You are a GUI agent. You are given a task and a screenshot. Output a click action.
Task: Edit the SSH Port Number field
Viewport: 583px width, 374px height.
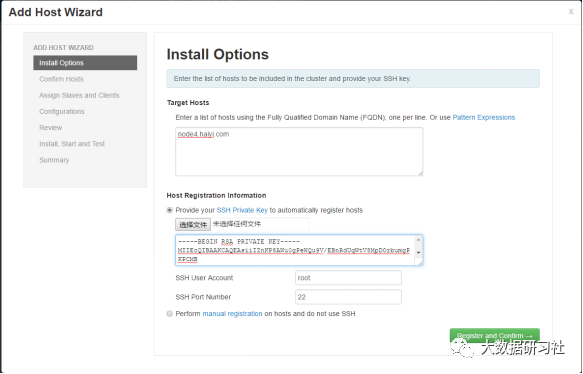click(348, 297)
